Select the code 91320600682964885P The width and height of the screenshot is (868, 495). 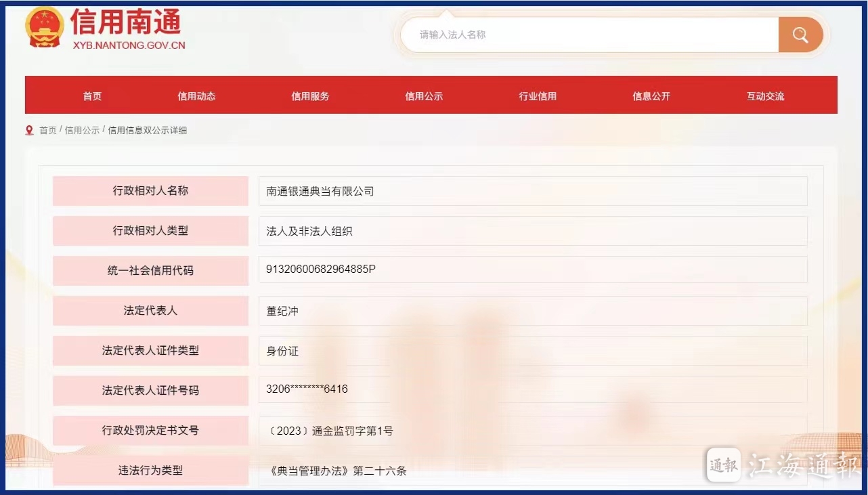point(321,270)
